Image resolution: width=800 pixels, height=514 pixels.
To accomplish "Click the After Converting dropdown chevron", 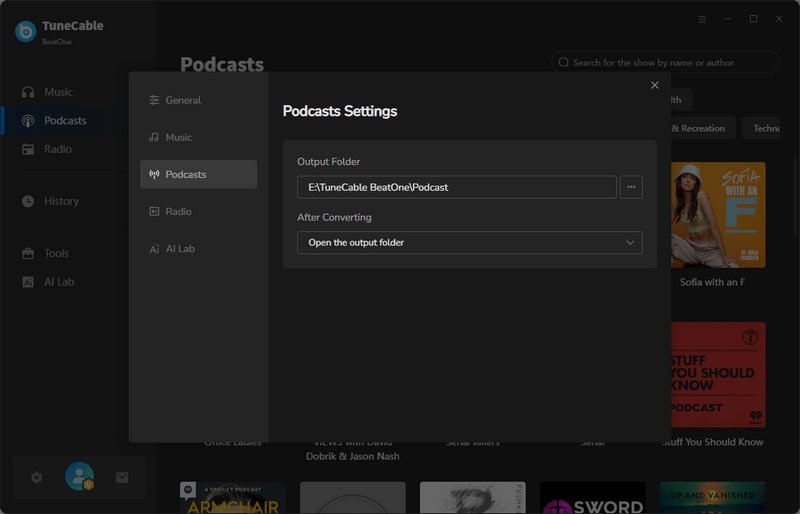I will [630, 243].
